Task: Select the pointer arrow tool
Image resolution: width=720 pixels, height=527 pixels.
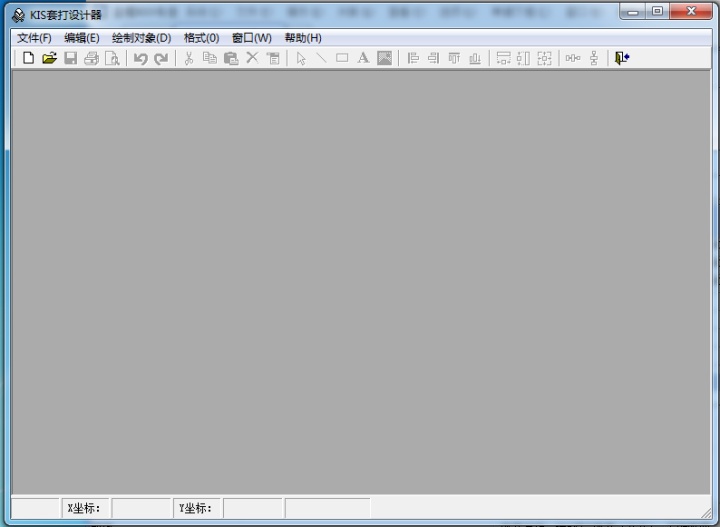Action: coord(301,58)
